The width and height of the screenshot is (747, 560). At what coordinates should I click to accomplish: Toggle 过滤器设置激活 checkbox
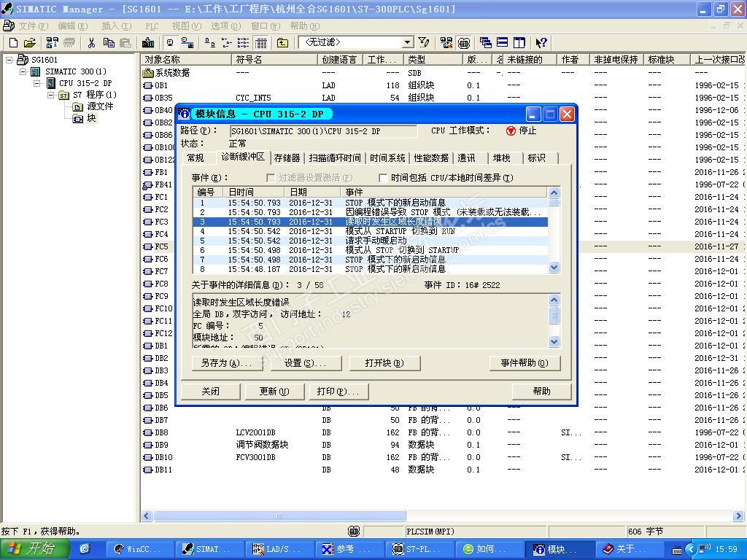[x=271, y=178]
